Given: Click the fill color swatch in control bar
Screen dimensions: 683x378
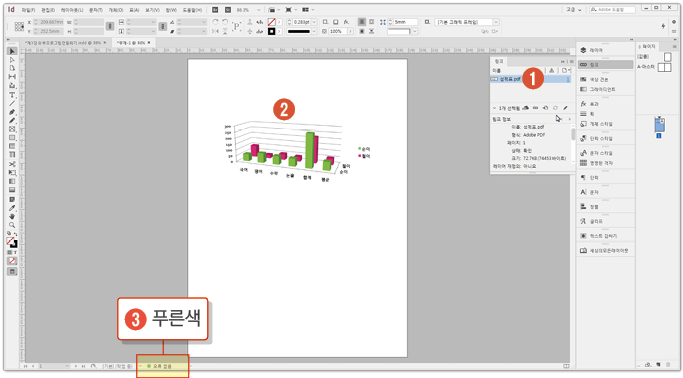Looking at the screenshot, I should (271, 22).
